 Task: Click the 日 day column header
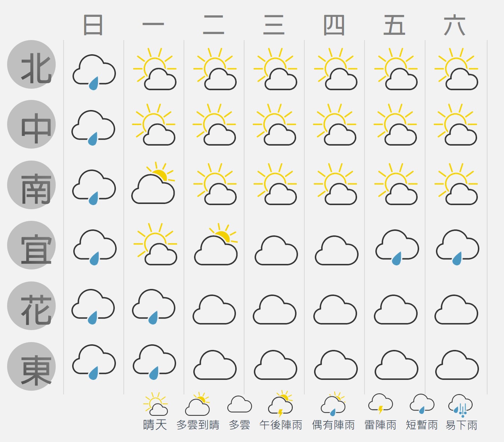(93, 25)
